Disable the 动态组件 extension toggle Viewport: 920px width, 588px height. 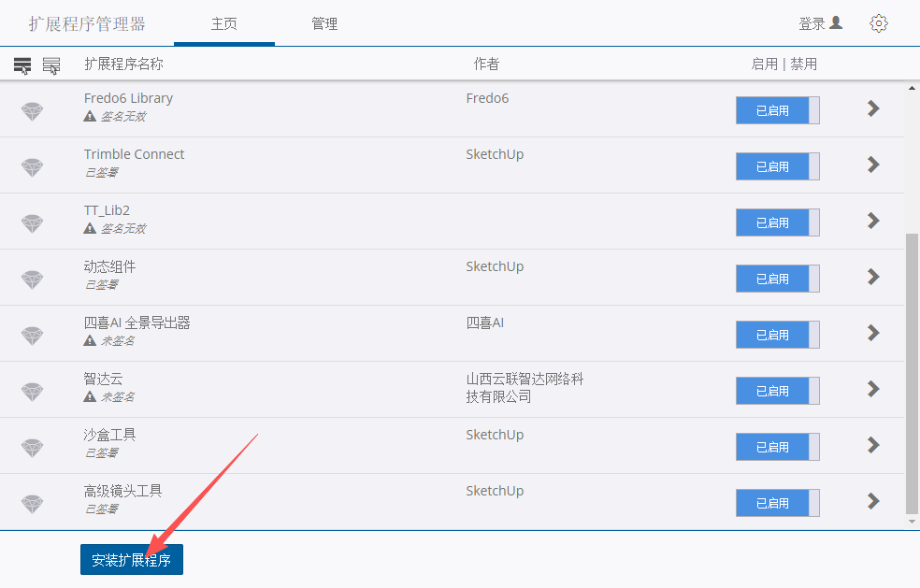[x=777, y=279]
